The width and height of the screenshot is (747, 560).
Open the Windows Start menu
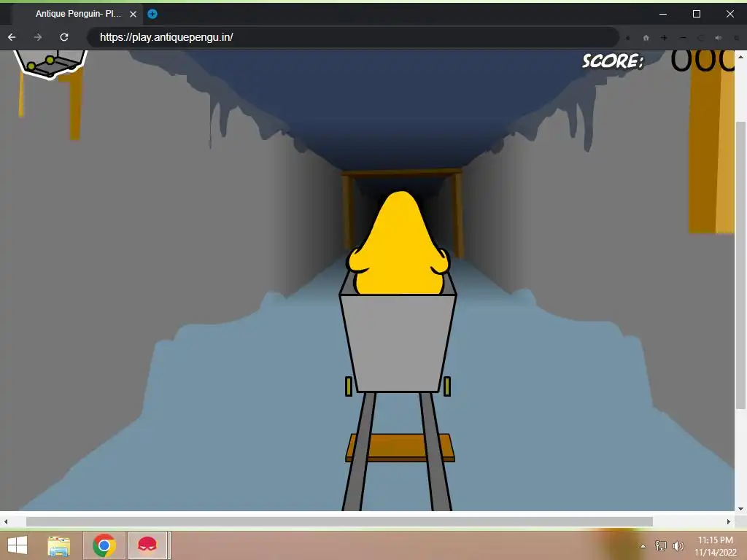tap(18, 545)
